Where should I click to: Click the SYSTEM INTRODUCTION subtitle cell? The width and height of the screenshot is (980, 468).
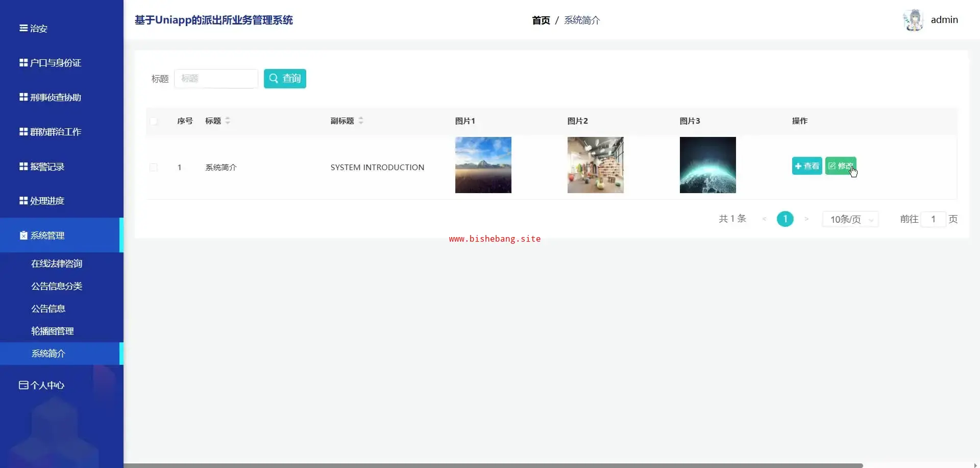377,168
